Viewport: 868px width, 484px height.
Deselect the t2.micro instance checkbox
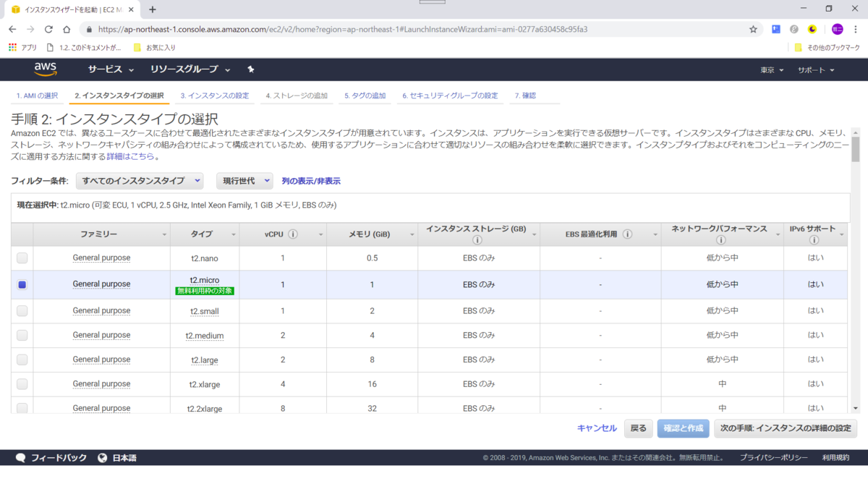pos(22,284)
